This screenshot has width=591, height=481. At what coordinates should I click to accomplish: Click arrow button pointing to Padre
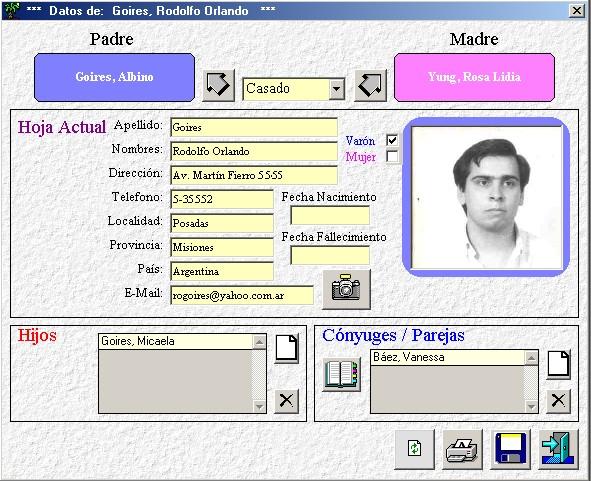(219, 85)
